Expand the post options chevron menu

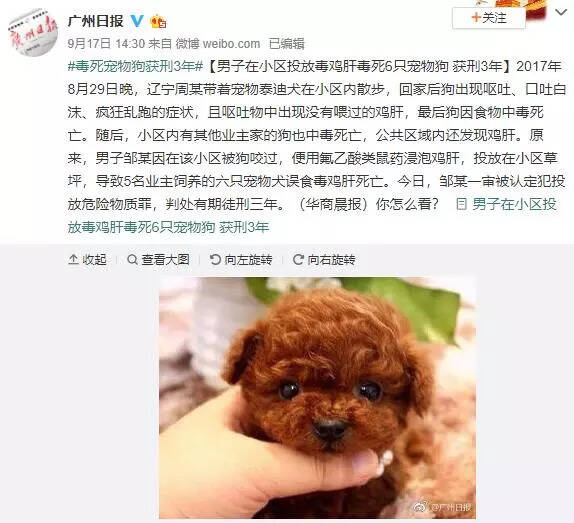(560, 12)
